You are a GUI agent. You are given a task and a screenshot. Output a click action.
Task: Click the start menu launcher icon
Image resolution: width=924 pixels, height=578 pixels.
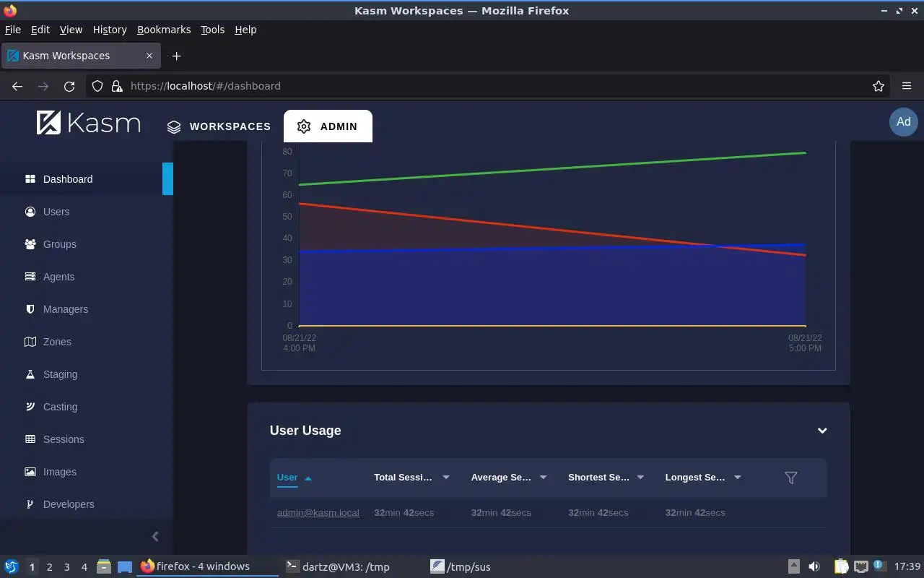point(12,567)
